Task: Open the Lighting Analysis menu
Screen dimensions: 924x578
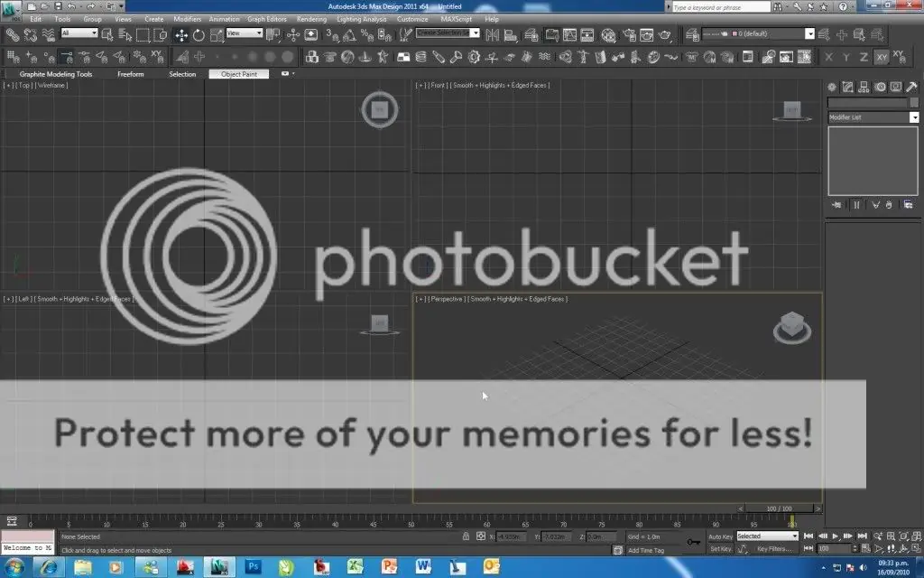Action: tap(362, 20)
